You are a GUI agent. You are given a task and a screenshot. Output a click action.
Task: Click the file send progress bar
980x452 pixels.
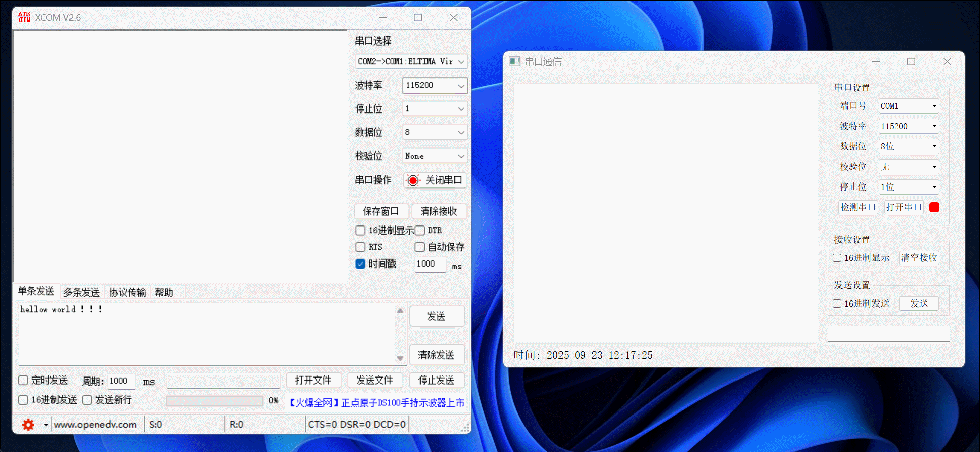point(215,401)
